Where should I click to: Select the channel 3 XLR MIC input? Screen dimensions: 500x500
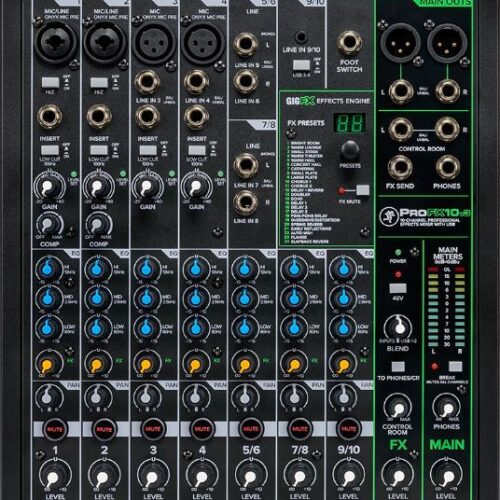tap(154, 43)
